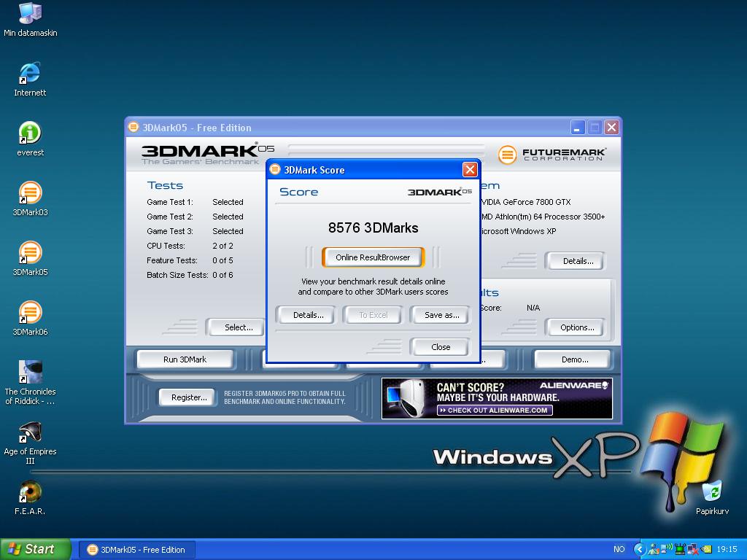Click the Alienware advertisement banner
Viewport: 747px width, 560px height.
coord(497,399)
